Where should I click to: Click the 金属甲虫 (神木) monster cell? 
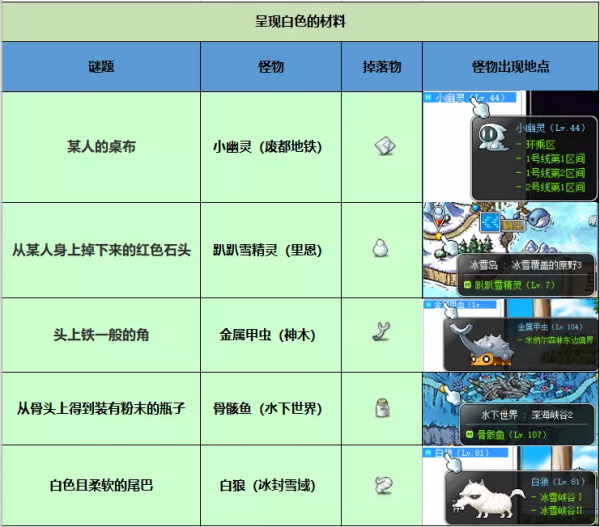(x=271, y=335)
